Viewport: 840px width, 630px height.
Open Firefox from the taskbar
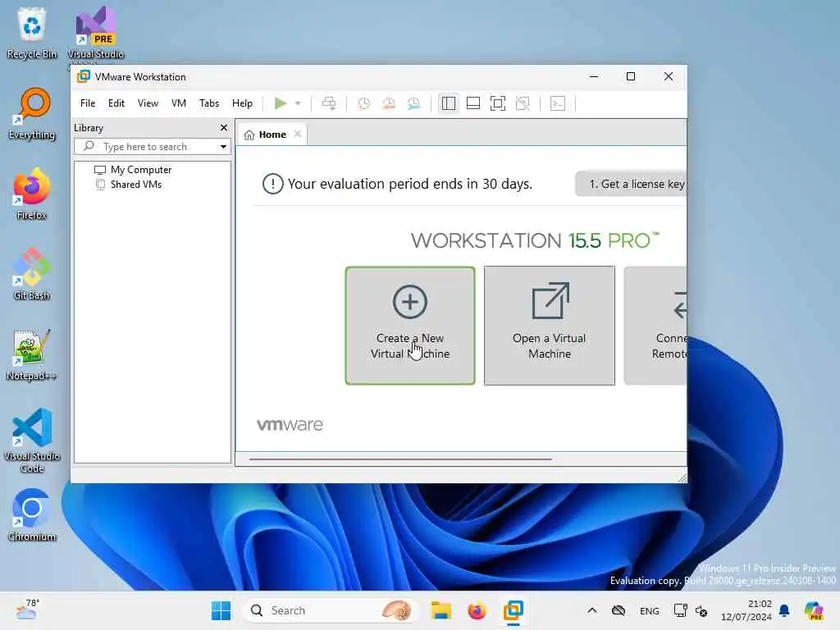pos(477,610)
